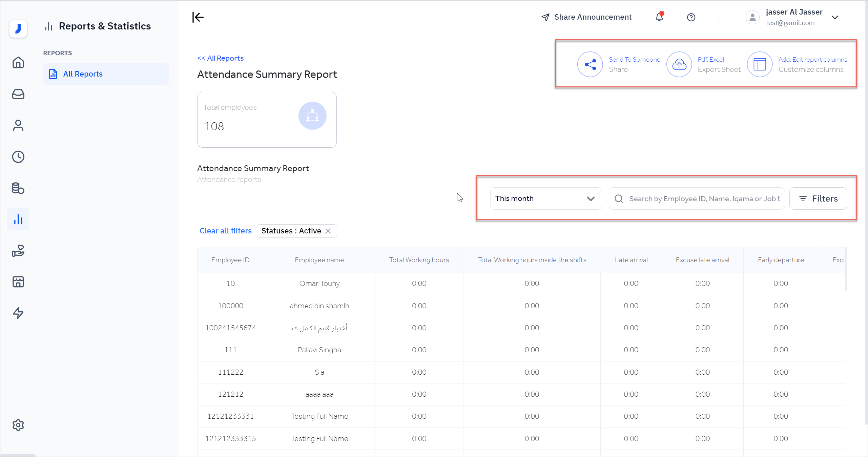
Task: Open the notifications bell with red badge
Action: coord(659,17)
